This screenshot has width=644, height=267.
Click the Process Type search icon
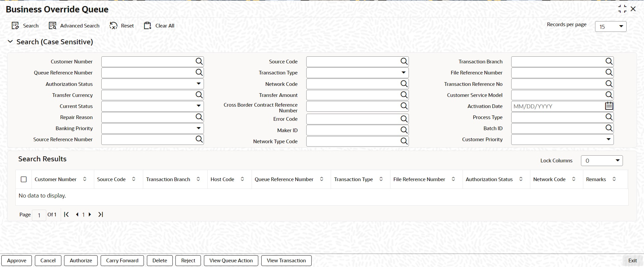(x=609, y=117)
